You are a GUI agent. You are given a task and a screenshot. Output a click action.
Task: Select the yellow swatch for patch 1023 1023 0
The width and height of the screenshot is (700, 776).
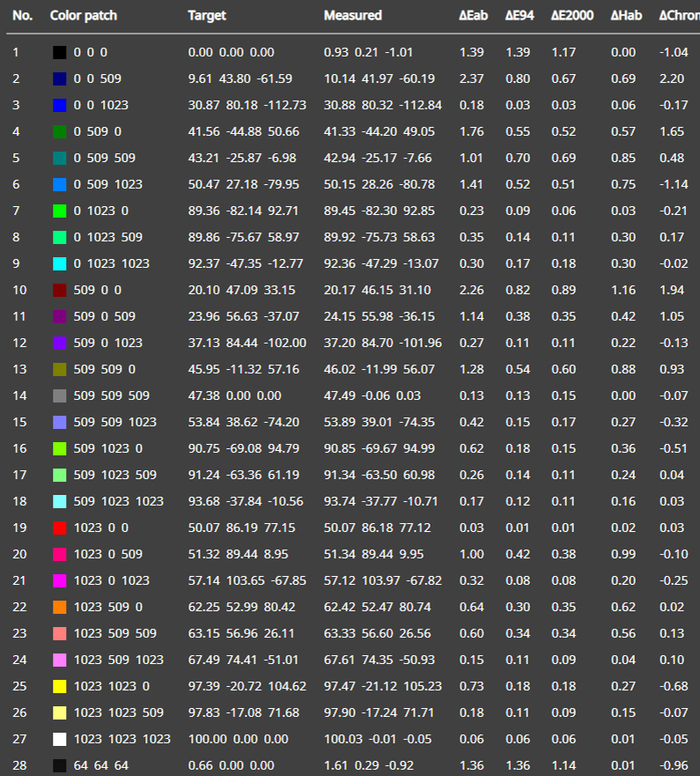coord(59,686)
